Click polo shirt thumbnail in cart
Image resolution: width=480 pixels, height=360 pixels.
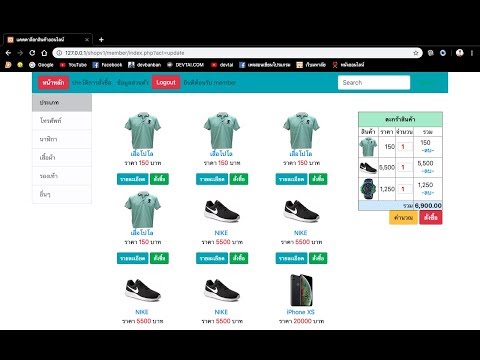pyautogui.click(x=368, y=147)
